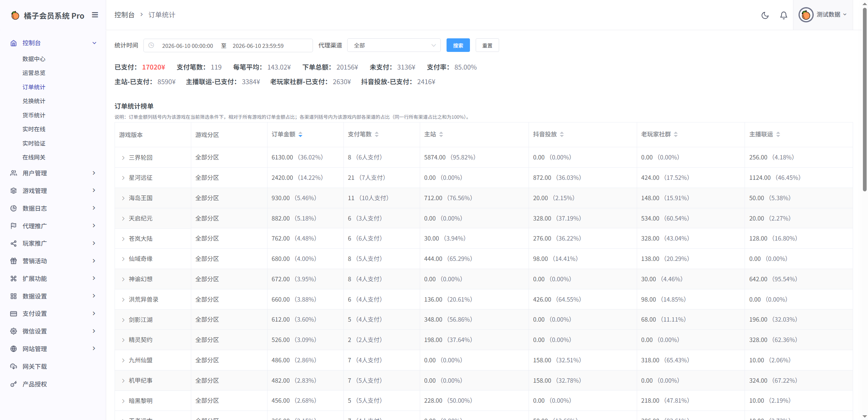Click the 代理推广 flag icon
Viewport: 868px width, 420px height.
[14, 226]
